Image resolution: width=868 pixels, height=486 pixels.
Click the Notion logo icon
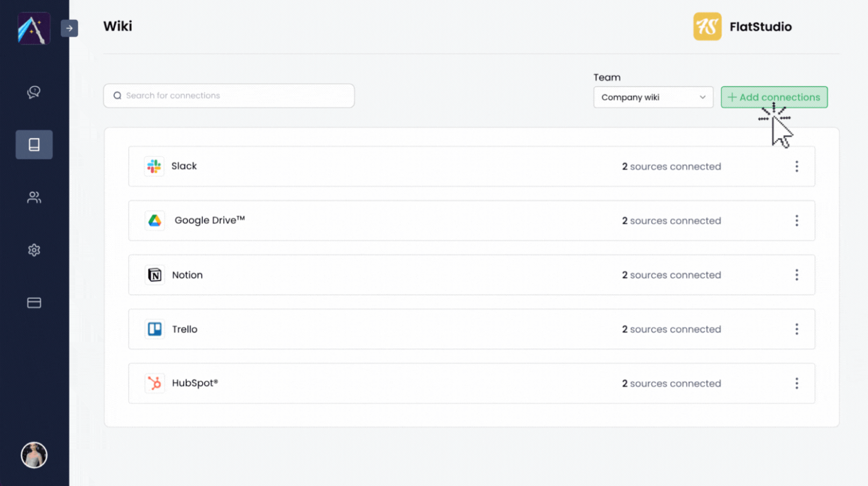pyautogui.click(x=155, y=275)
